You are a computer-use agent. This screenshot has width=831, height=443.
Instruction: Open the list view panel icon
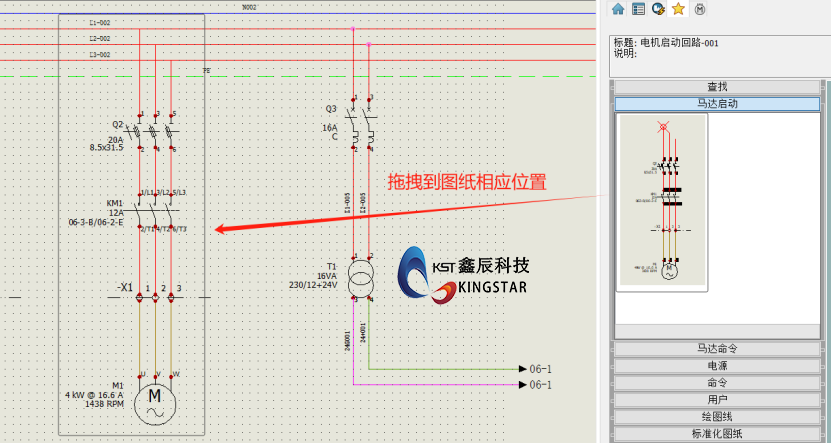(x=638, y=9)
